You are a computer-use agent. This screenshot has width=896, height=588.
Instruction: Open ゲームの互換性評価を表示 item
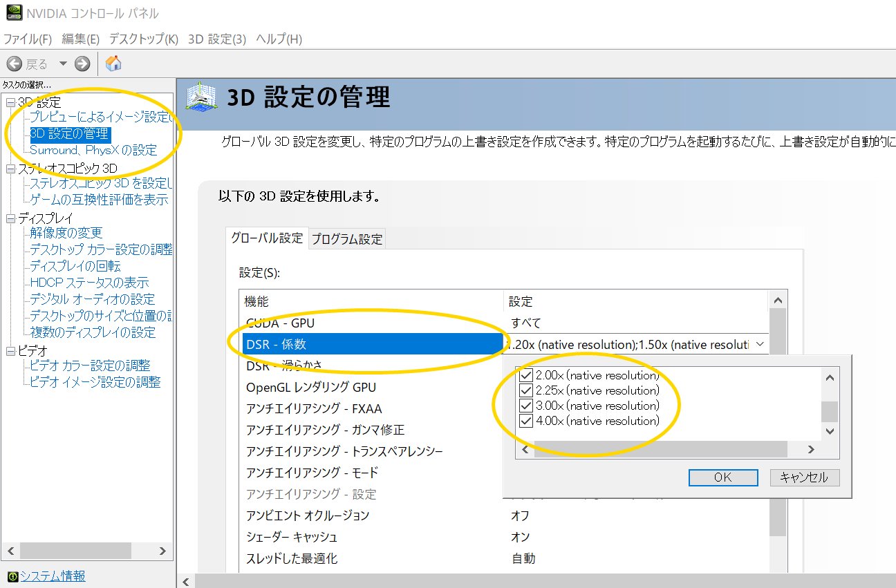tap(99, 200)
